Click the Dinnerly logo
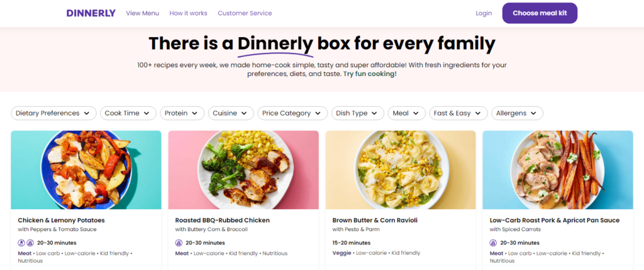The height and width of the screenshot is (270, 644). click(91, 13)
